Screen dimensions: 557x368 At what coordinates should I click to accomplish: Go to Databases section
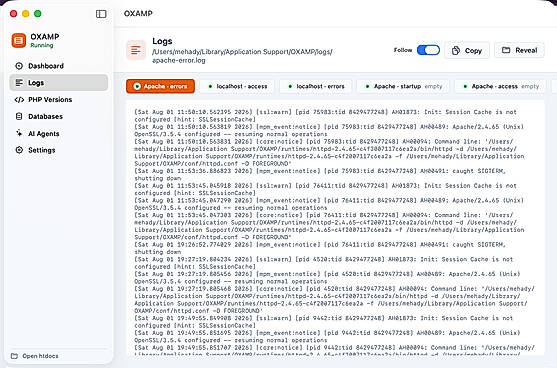[x=59, y=117]
